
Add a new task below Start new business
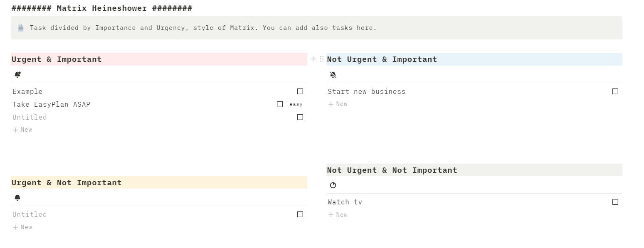338,104
